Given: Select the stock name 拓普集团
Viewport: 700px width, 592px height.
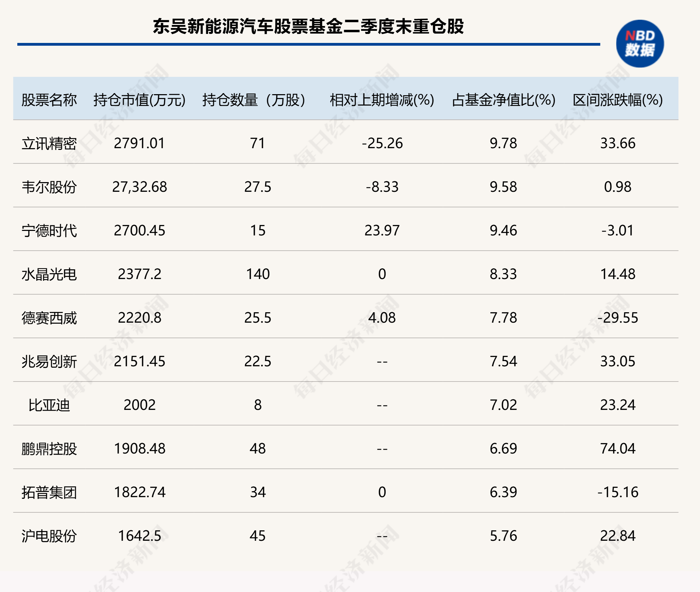Looking at the screenshot, I should 49,492.
